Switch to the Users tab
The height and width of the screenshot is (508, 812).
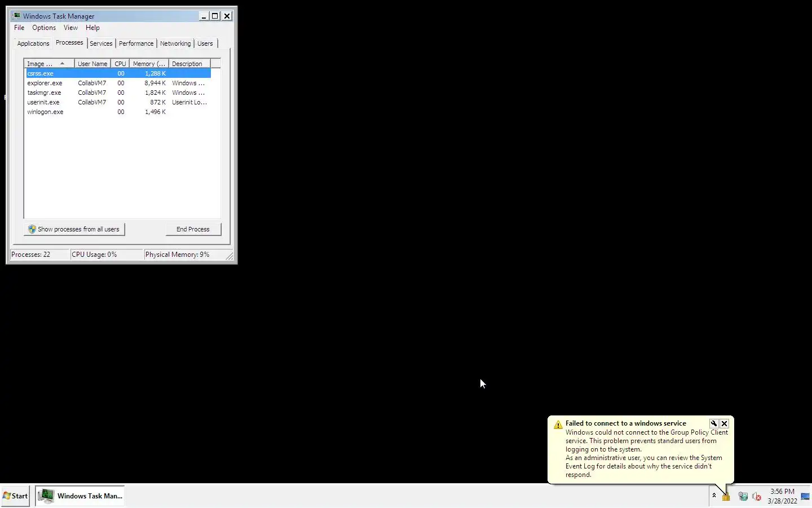pyautogui.click(x=205, y=43)
